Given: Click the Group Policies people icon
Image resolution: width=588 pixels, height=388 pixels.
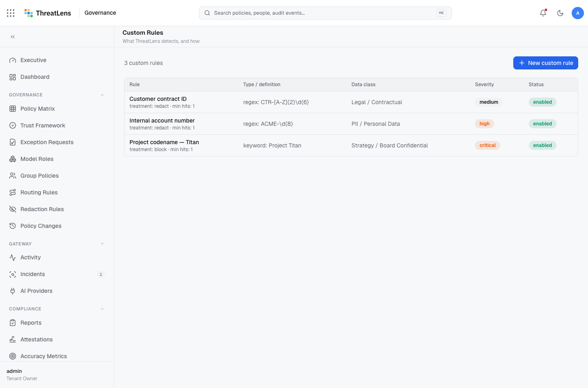Looking at the screenshot, I should pos(13,176).
